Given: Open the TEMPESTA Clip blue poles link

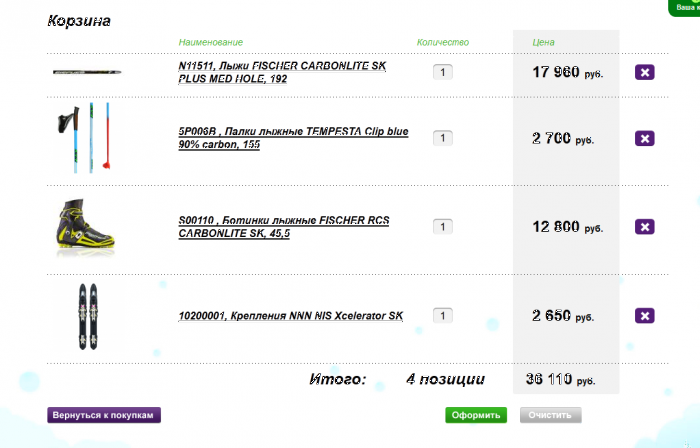Looking at the screenshot, I should 293,138.
